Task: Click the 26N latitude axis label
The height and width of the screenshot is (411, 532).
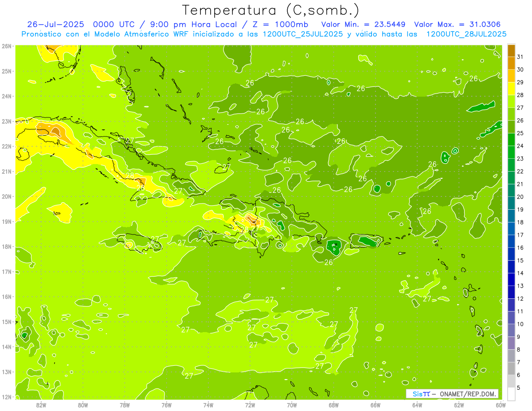Action: [x=6, y=46]
